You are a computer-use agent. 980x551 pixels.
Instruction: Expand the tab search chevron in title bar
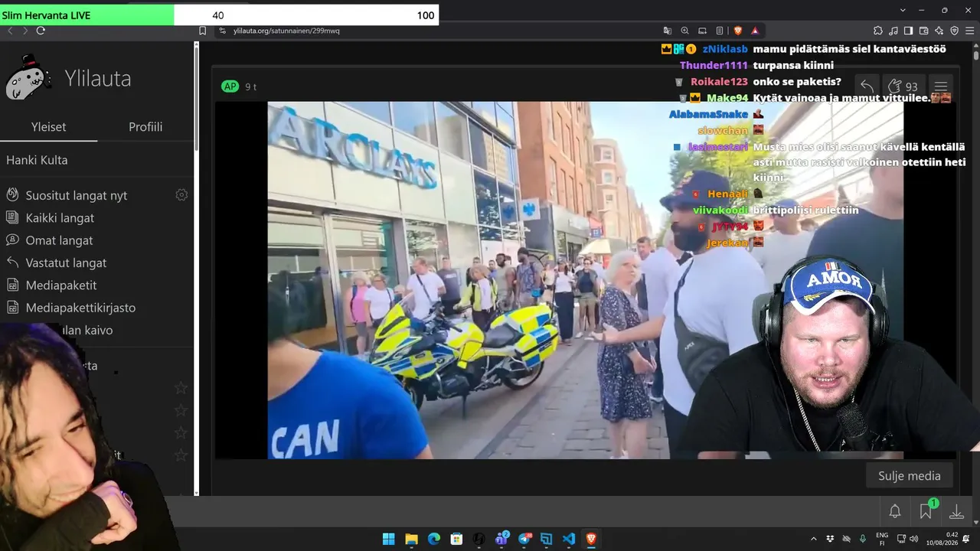904,10
